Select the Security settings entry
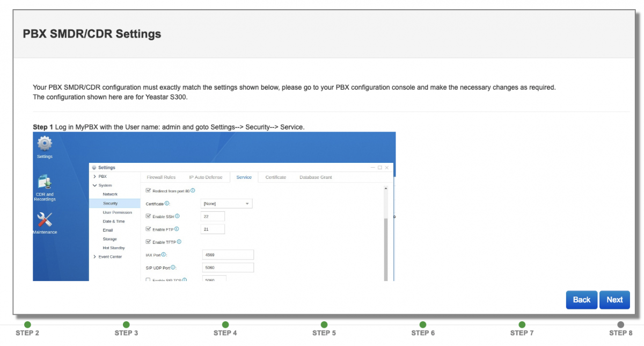Image resolution: width=644 pixels, height=346 pixels. [111, 203]
